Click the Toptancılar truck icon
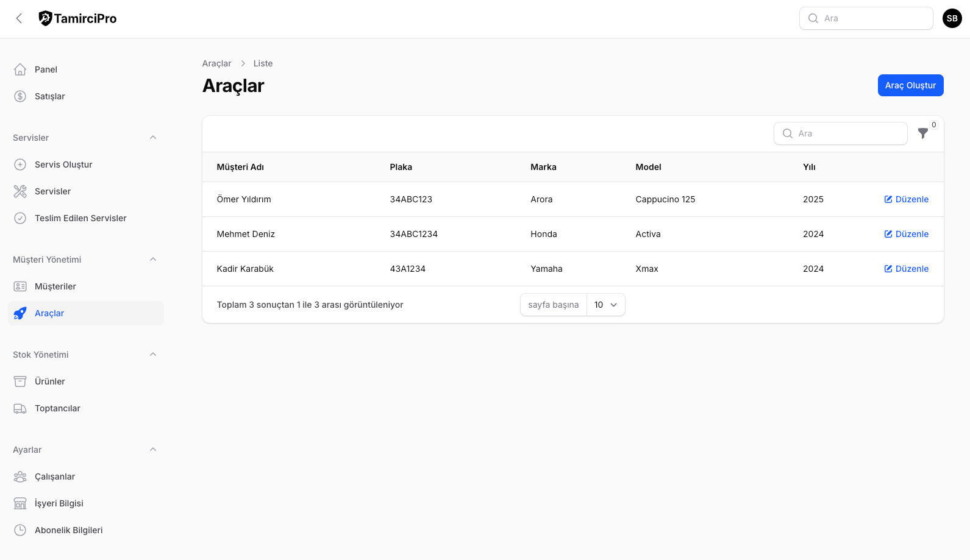 [x=20, y=408]
